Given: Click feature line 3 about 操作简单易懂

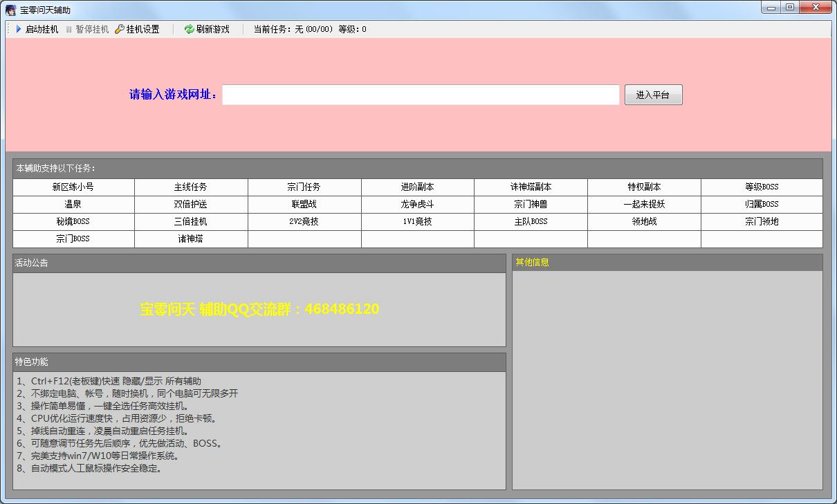Looking at the screenshot, I should pos(103,407).
